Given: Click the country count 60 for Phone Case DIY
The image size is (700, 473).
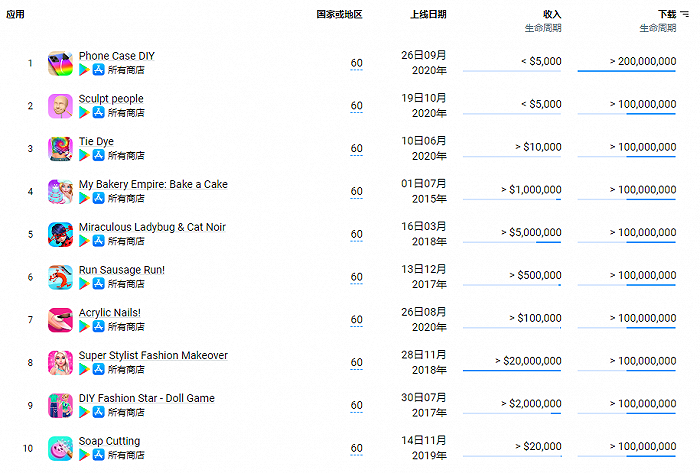Looking at the screenshot, I should pyautogui.click(x=357, y=63).
